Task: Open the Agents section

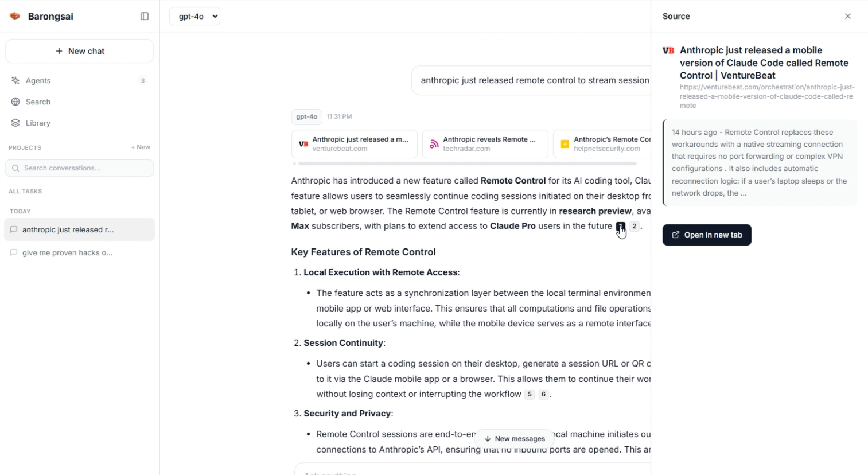Action: (79, 80)
